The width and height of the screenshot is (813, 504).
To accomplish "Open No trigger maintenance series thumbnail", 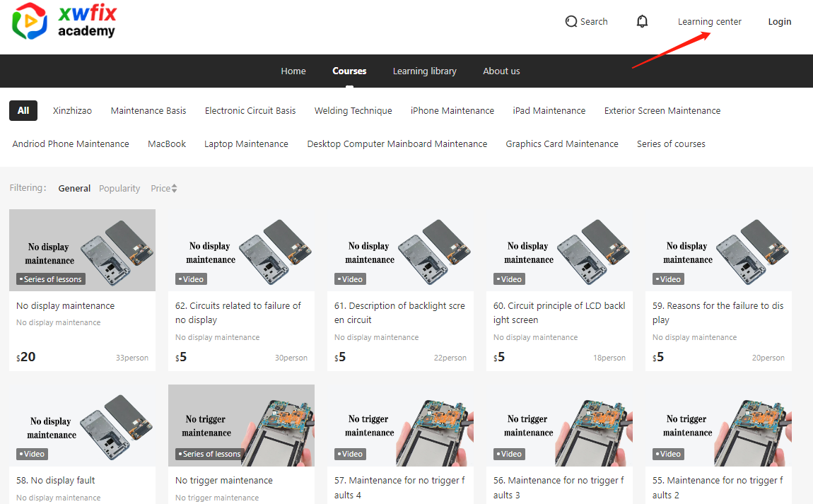I will [241, 425].
